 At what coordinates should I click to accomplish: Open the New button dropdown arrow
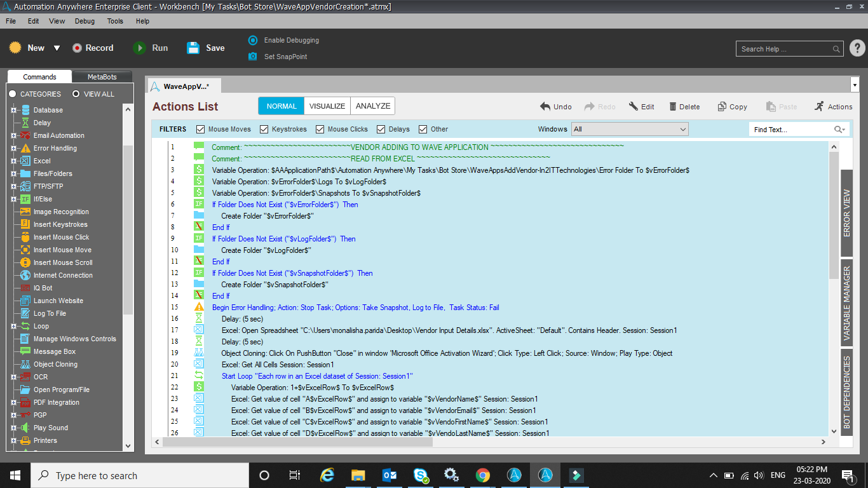pos(57,48)
